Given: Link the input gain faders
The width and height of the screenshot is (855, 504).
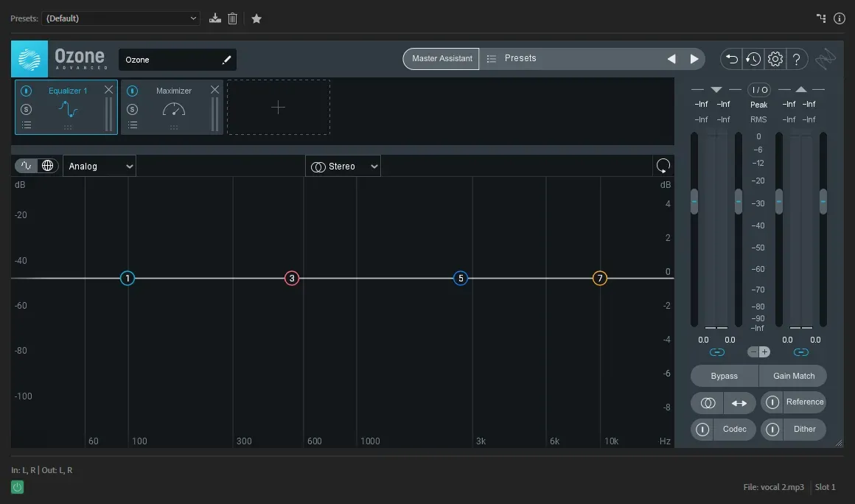Looking at the screenshot, I should point(716,352).
